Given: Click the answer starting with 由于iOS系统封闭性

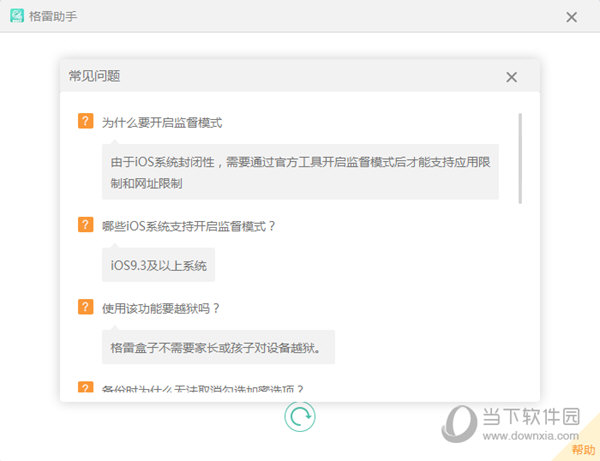Looking at the screenshot, I should [x=300, y=172].
